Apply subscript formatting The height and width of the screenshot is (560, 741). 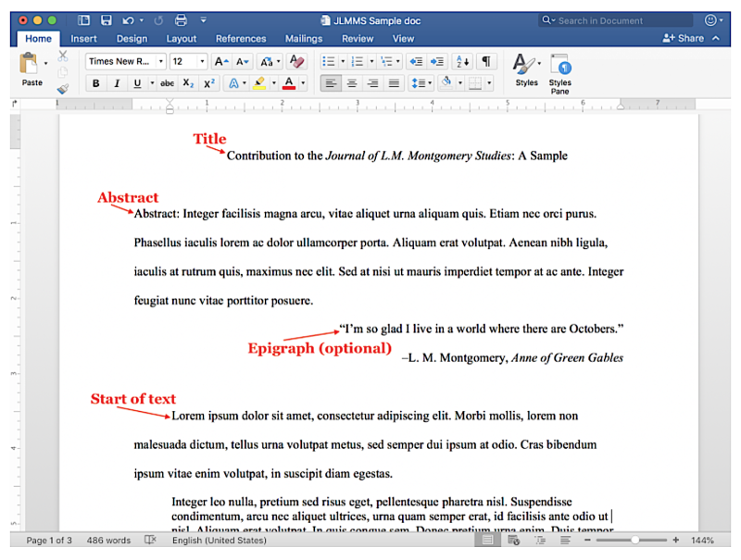pyautogui.click(x=188, y=83)
